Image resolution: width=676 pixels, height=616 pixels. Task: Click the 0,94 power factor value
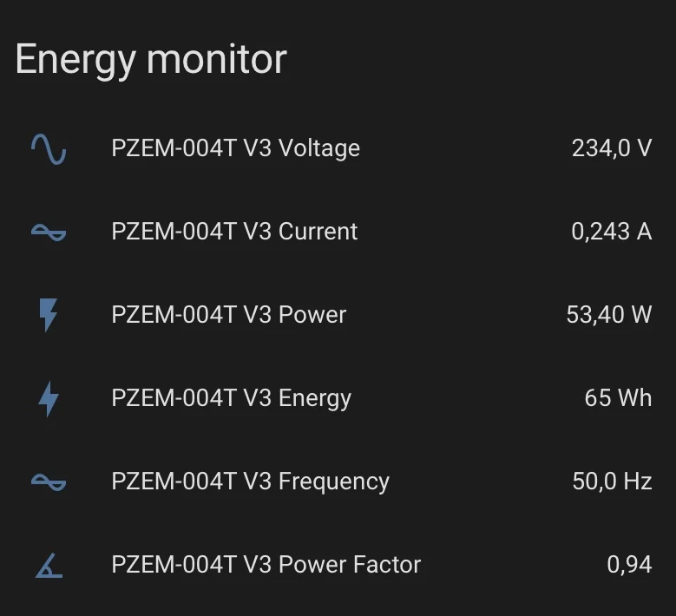click(x=629, y=565)
